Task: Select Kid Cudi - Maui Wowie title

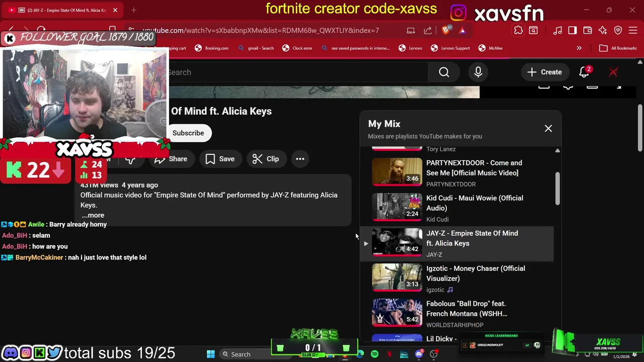Action: pyautogui.click(x=474, y=203)
